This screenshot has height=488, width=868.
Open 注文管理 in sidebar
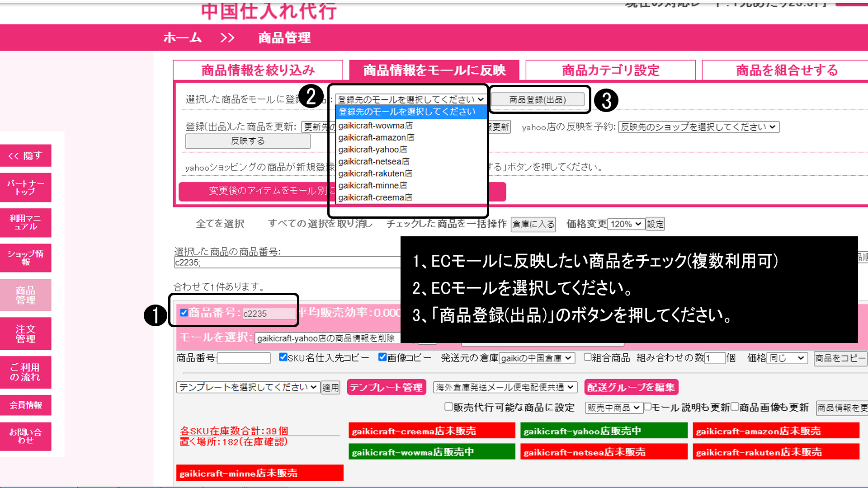[x=25, y=334]
